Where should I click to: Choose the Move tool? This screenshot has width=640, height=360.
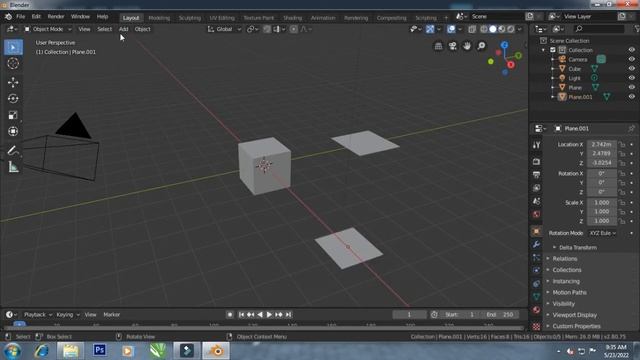pos(13,82)
